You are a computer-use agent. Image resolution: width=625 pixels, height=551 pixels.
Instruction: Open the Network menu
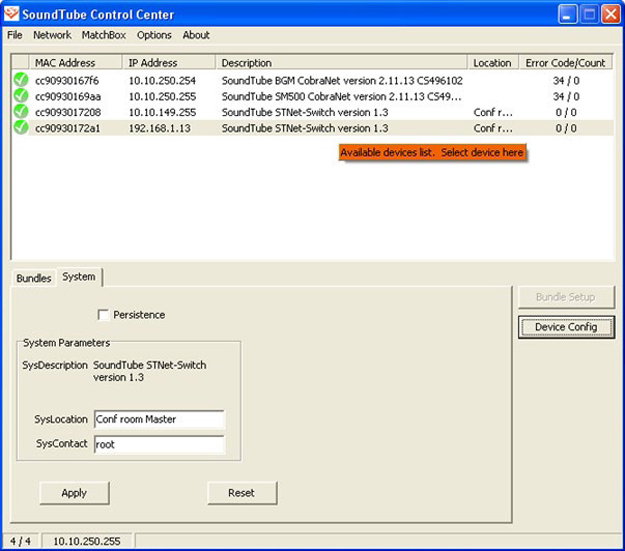pos(52,35)
